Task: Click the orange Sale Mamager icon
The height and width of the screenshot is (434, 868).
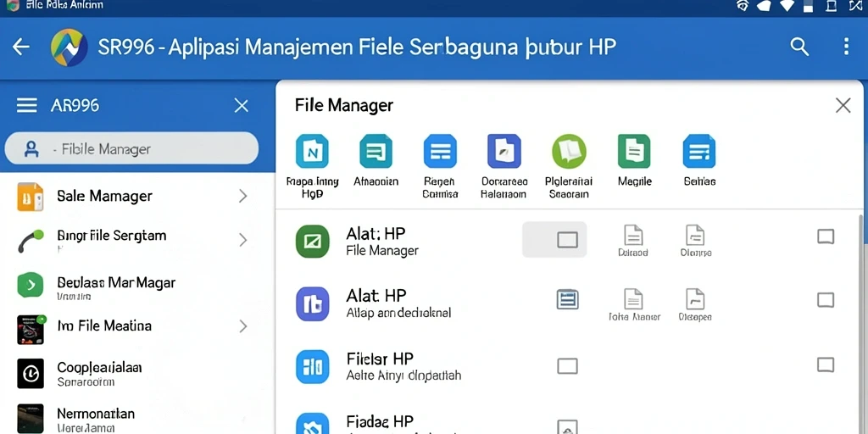Action: [x=30, y=197]
